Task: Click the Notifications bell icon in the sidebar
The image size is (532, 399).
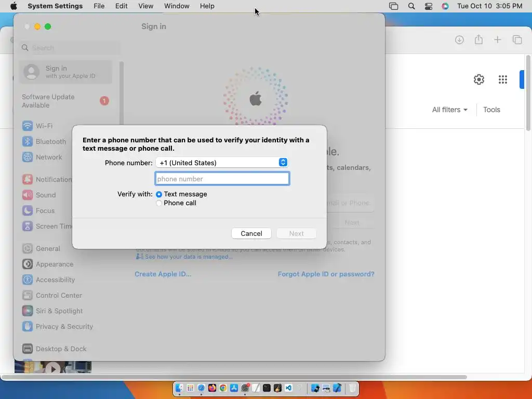Action: click(28, 179)
